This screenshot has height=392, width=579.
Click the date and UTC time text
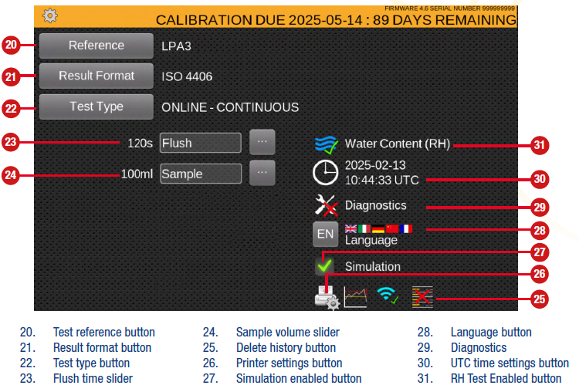click(x=381, y=173)
